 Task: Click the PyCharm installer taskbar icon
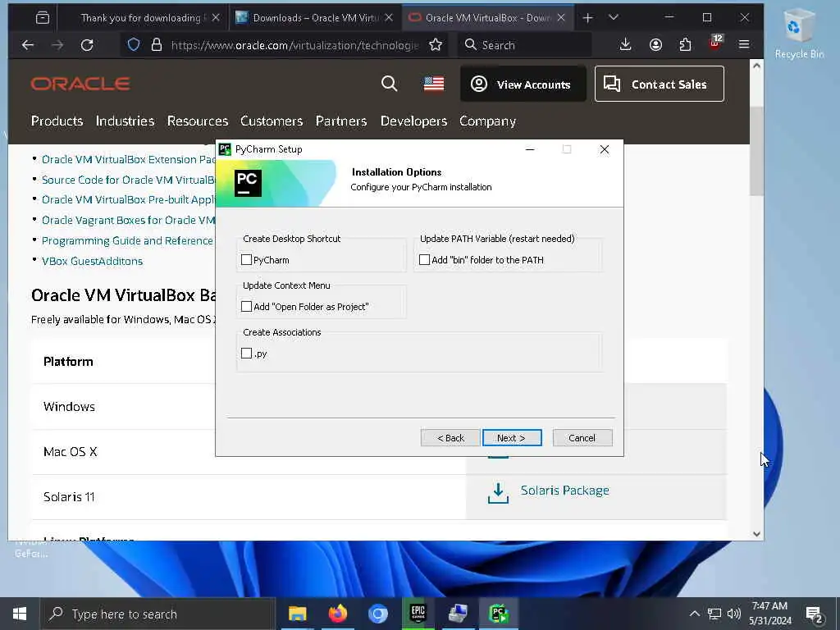[x=498, y=614]
